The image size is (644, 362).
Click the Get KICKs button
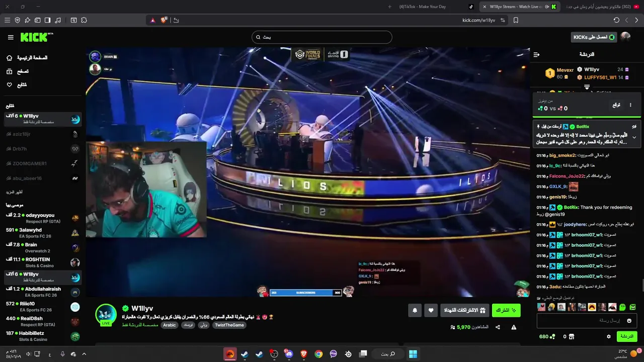tap(594, 37)
